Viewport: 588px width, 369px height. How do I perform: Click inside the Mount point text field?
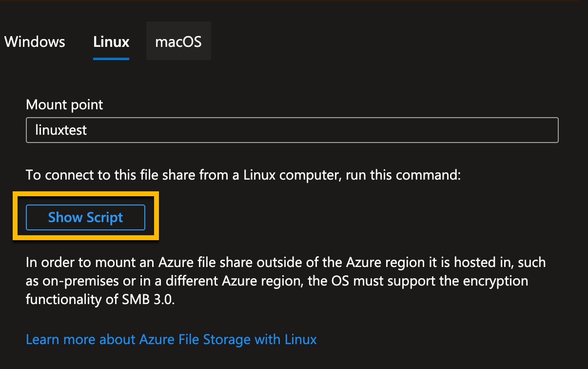[292, 130]
